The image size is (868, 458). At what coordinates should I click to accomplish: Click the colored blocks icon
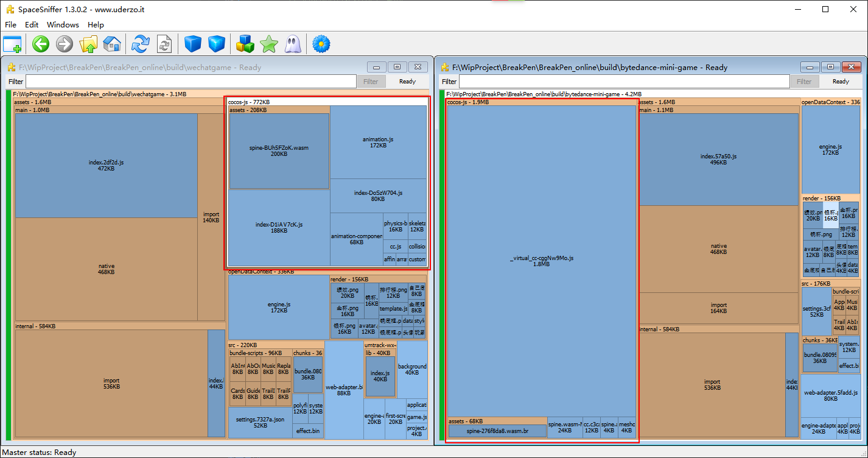tap(245, 44)
